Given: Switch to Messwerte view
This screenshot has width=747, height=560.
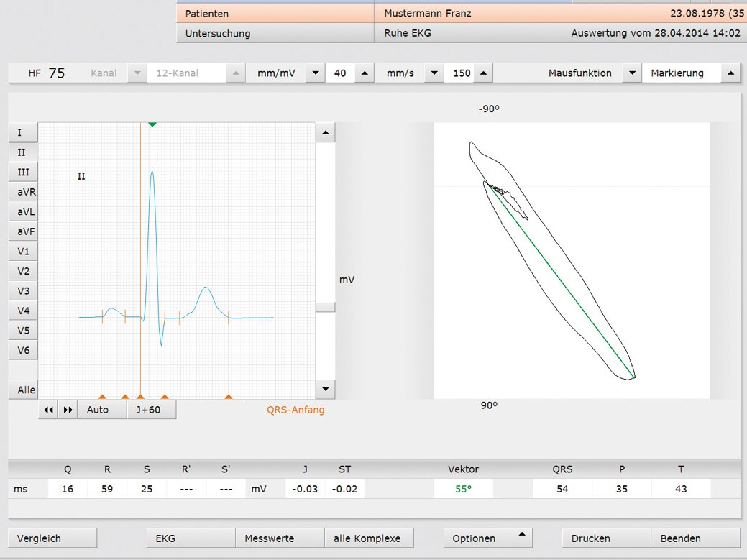Looking at the screenshot, I should point(279,538).
